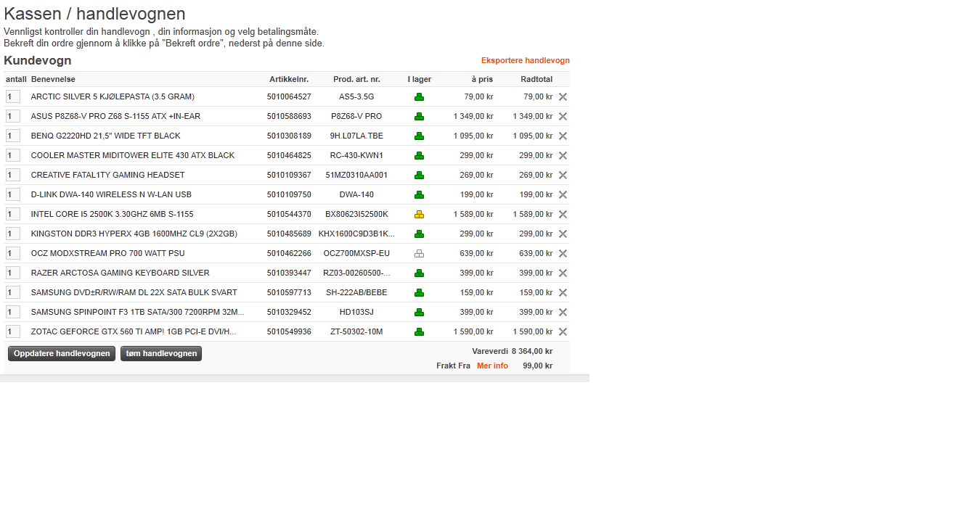Viewport: 980px width, 528px height.
Task: Click product number BX80623I52500K
Action: [356, 214]
